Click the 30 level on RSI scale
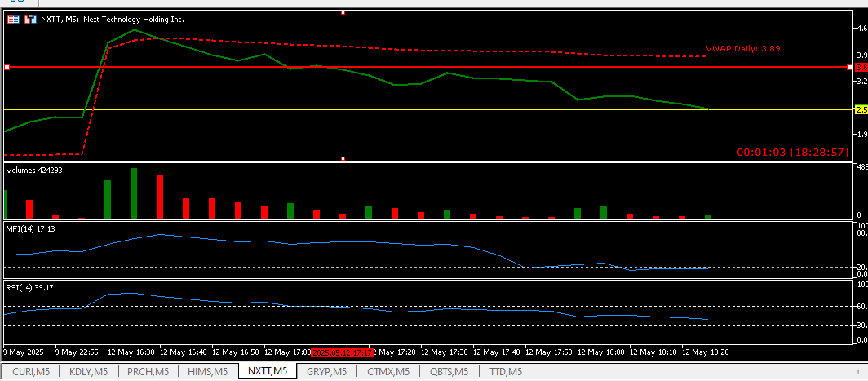This screenshot has width=868, height=381. click(861, 325)
